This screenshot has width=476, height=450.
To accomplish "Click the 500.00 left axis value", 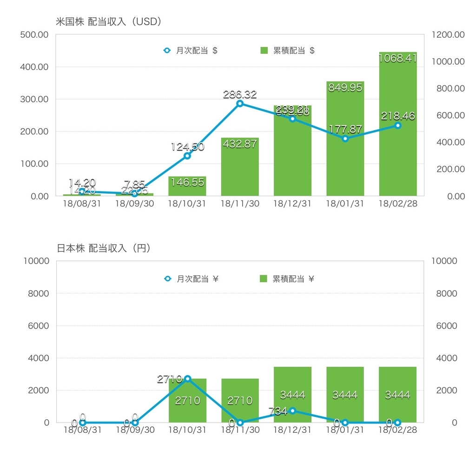I will [x=34, y=34].
